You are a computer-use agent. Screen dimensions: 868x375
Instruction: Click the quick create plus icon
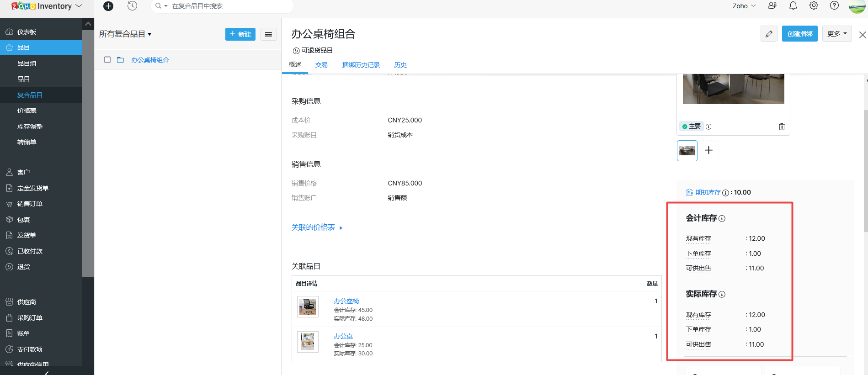pos(108,6)
